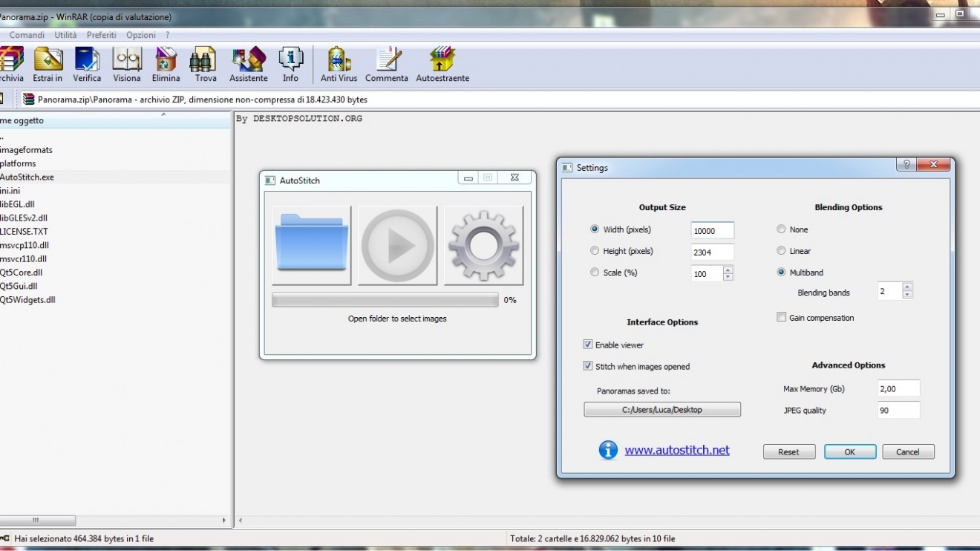Uncheck Stitch when images opened
The width and height of the screenshot is (980, 551).
[588, 366]
